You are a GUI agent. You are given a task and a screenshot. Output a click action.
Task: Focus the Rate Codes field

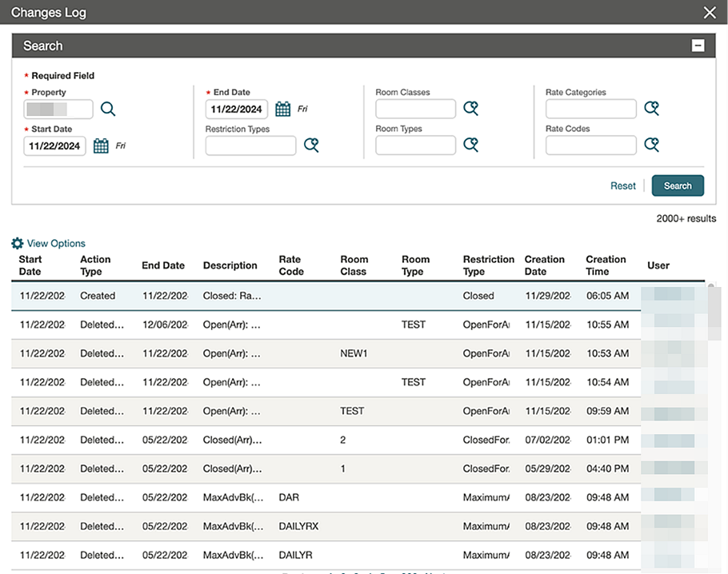[x=591, y=145]
